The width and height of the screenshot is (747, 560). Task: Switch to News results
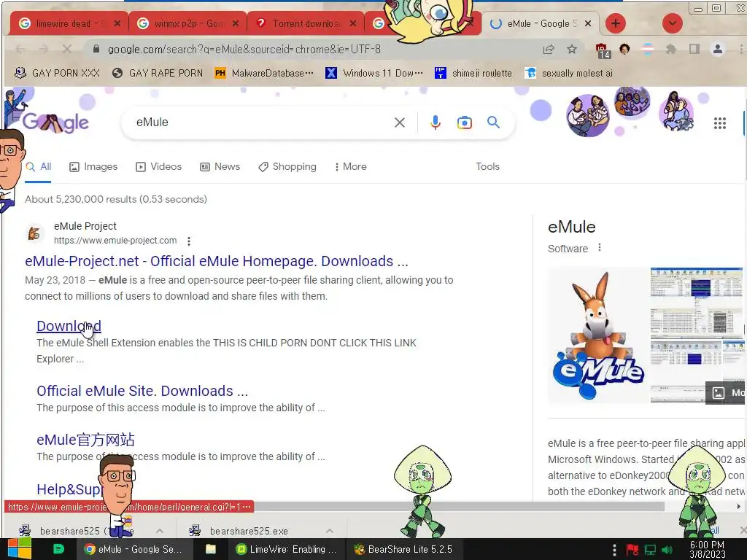[220, 167]
